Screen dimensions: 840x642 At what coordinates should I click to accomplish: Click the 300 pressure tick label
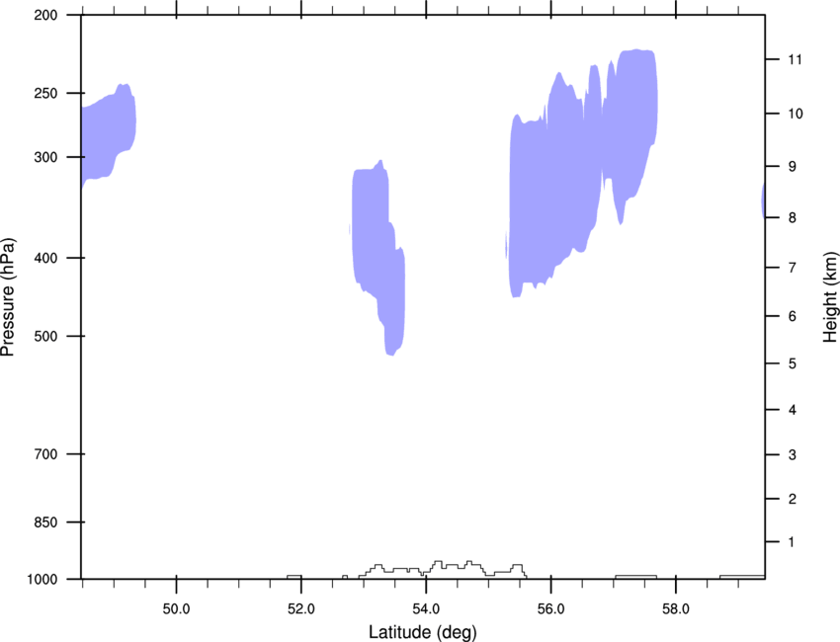point(45,157)
